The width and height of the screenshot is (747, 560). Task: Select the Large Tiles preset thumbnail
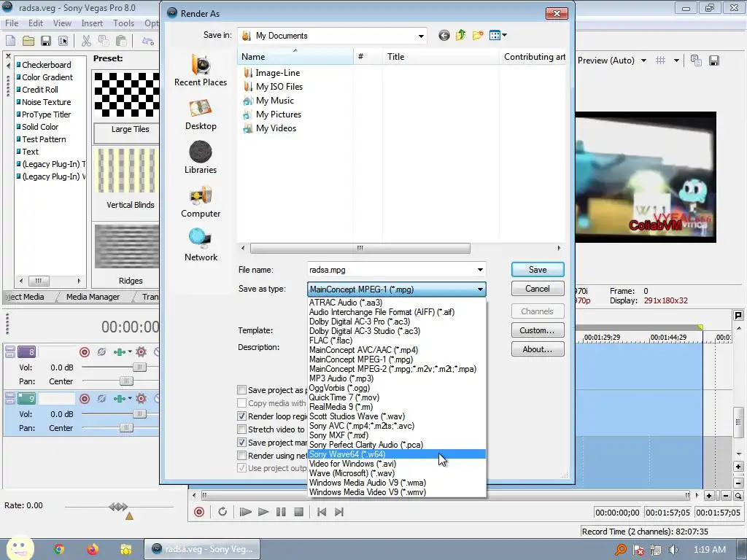pos(127,94)
